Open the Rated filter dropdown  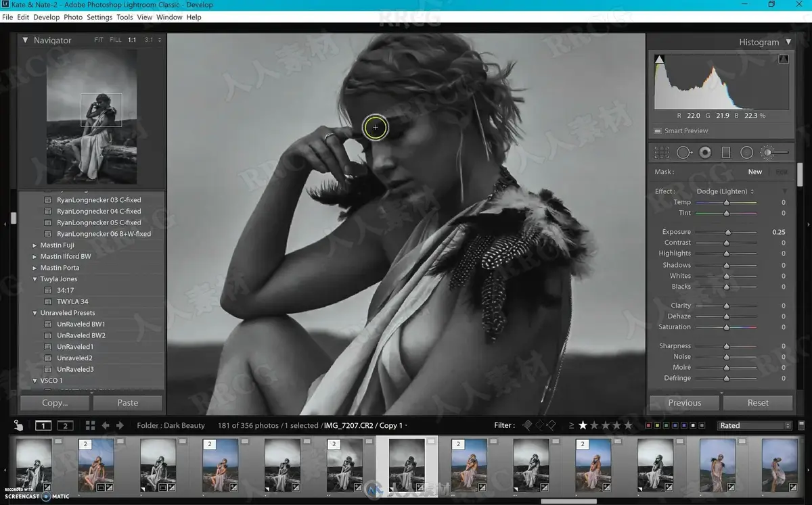coord(754,425)
